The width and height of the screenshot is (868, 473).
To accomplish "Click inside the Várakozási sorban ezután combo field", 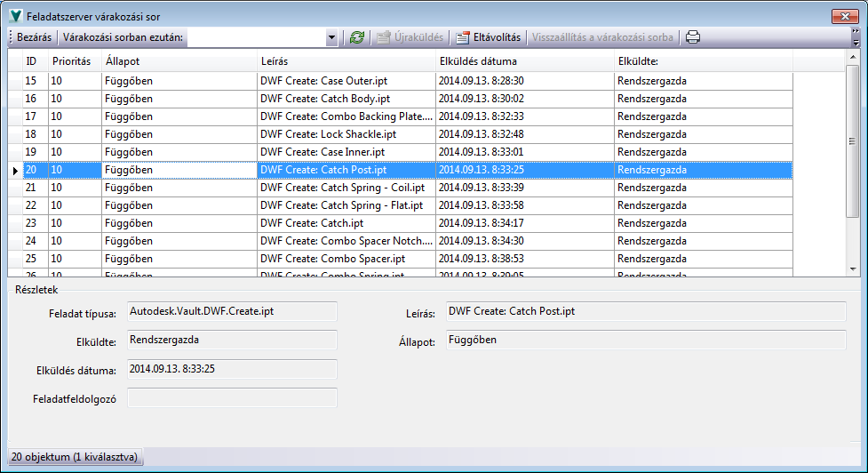I will 256,37.
